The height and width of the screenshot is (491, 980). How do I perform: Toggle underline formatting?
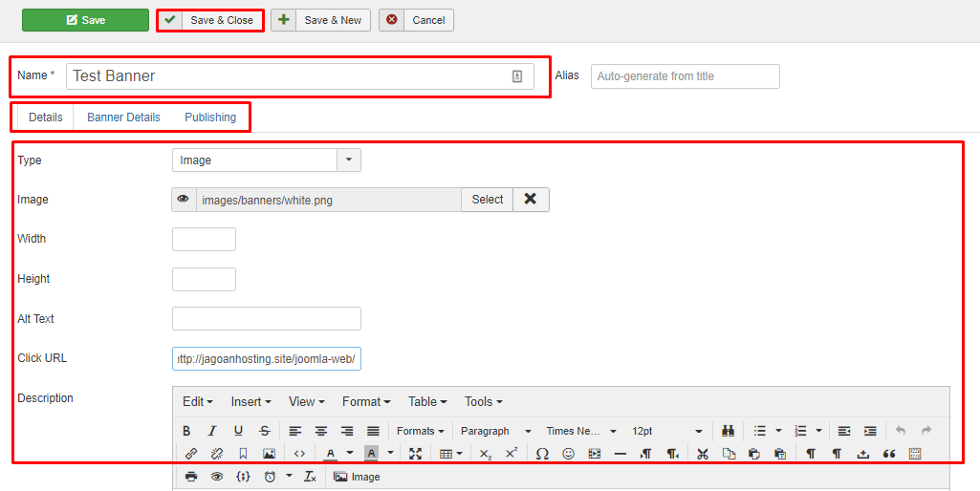click(238, 431)
